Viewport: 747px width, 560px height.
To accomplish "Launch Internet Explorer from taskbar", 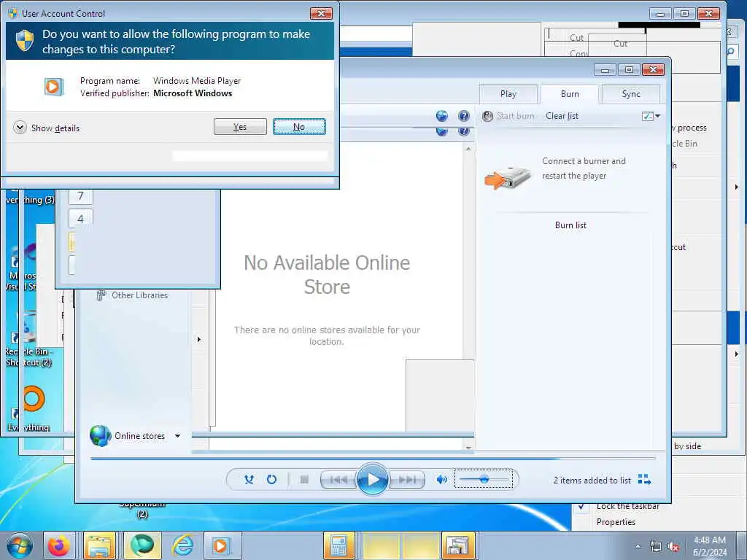I will [x=182, y=545].
